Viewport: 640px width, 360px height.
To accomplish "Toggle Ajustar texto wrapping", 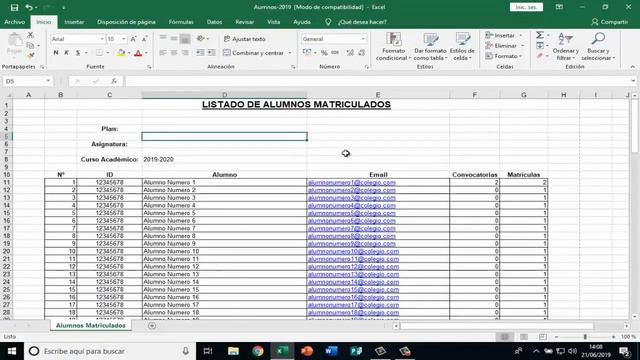I will [x=244, y=39].
